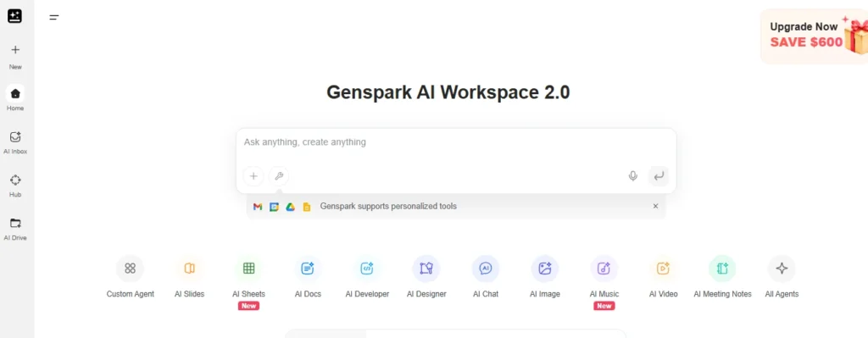Click the Google Drive icon in tools banner
Viewport: 868px width, 338px height.
tap(290, 207)
